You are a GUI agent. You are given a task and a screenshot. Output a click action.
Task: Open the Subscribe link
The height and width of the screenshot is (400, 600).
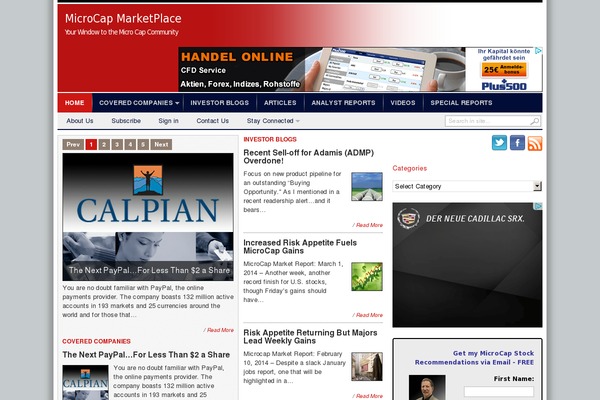point(126,121)
